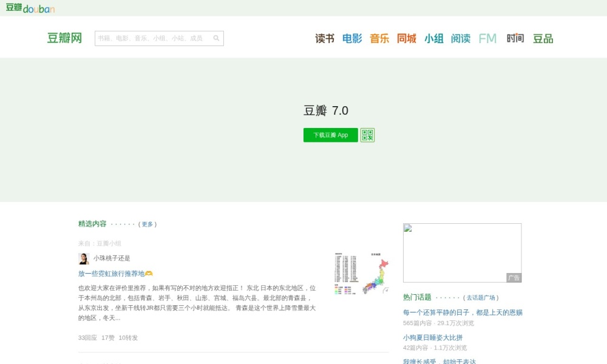The image size is (607, 364).
Task: Open 更多 featured content link
Action: tap(148, 224)
